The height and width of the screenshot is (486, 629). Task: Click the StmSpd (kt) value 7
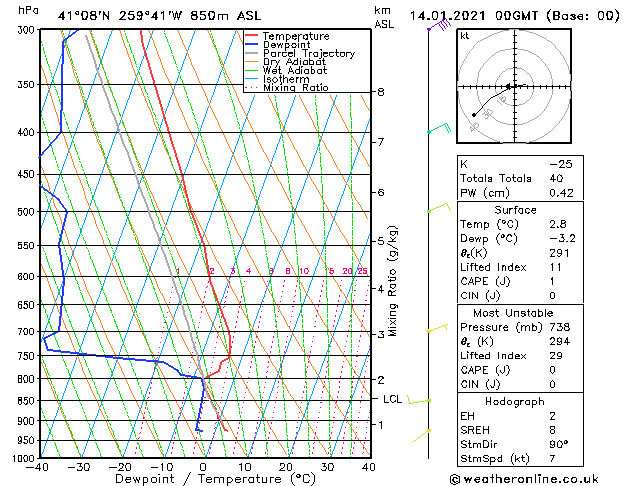pyautogui.click(x=552, y=458)
